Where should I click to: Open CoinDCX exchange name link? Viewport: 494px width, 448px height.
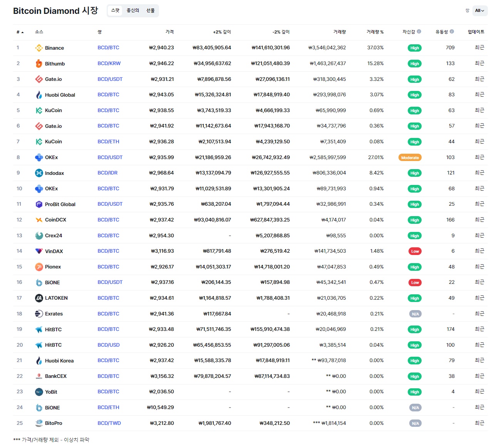click(x=55, y=220)
